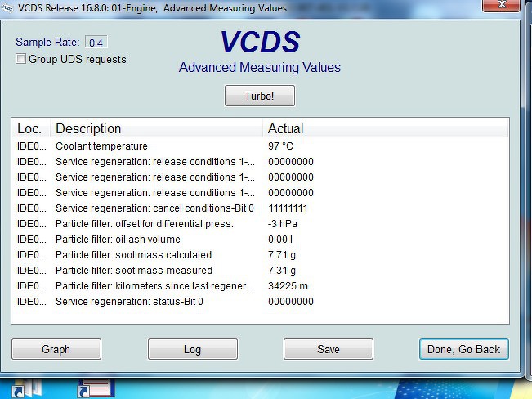Close the VCDS window
The height and width of the screenshot is (399, 532).
coord(501,5)
